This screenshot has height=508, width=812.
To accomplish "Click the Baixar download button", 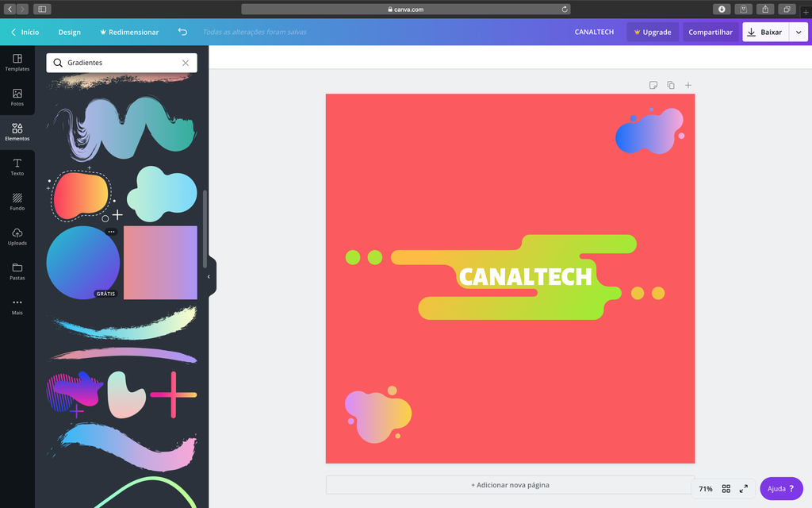I will tap(765, 32).
